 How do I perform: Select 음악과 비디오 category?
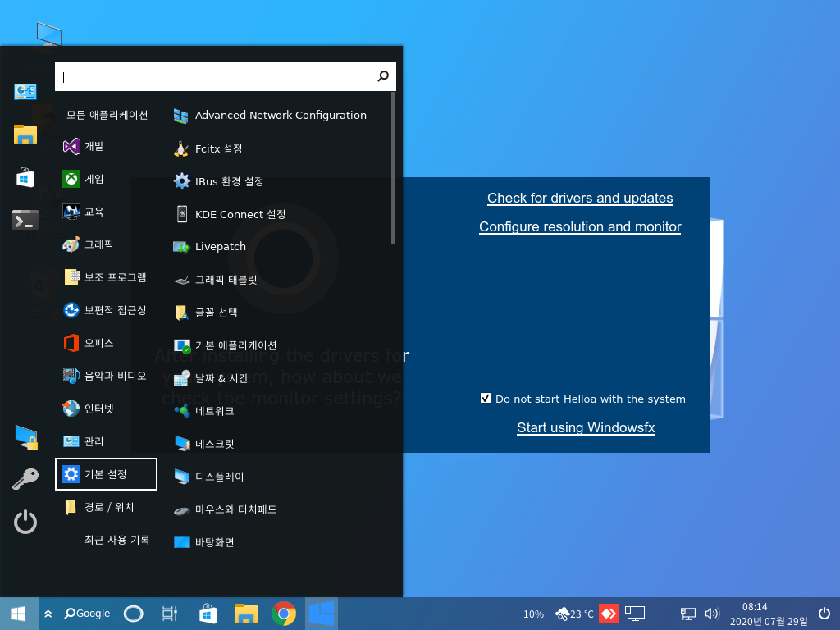[105, 376]
